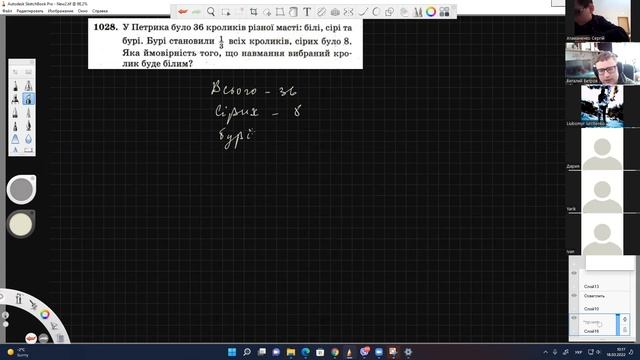Open taskbar Search
This screenshot has width=640, height=360.
coord(247,352)
